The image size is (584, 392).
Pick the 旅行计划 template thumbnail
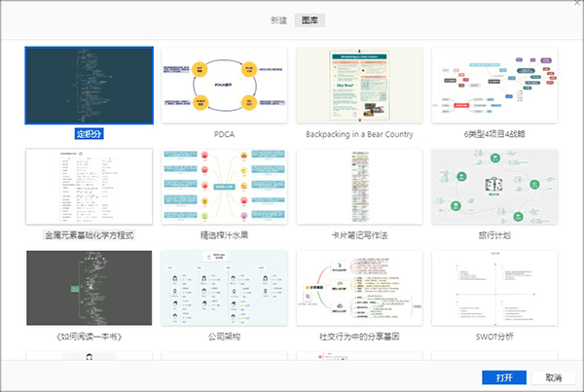494,187
